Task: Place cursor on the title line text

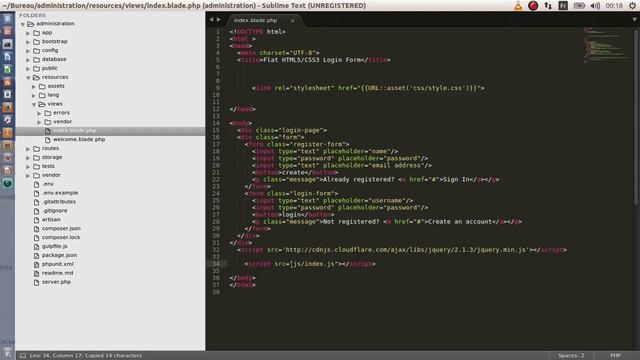Action: coord(313,60)
